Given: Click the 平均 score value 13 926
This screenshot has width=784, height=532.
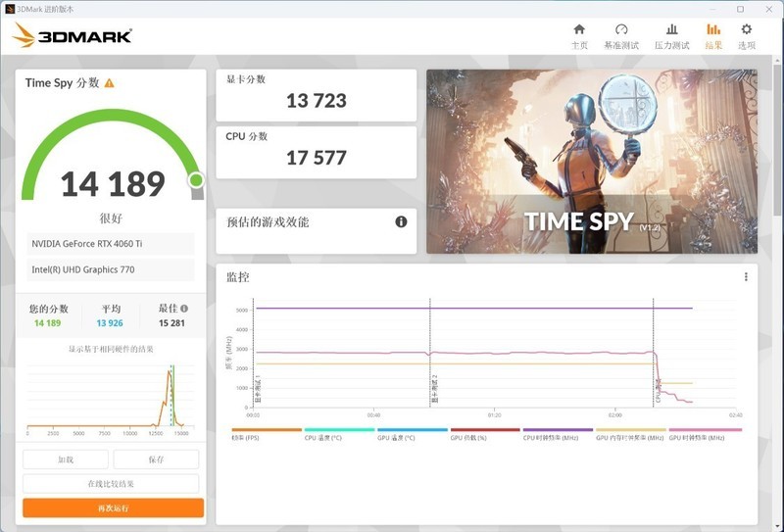Looking at the screenshot, I should click(x=110, y=323).
